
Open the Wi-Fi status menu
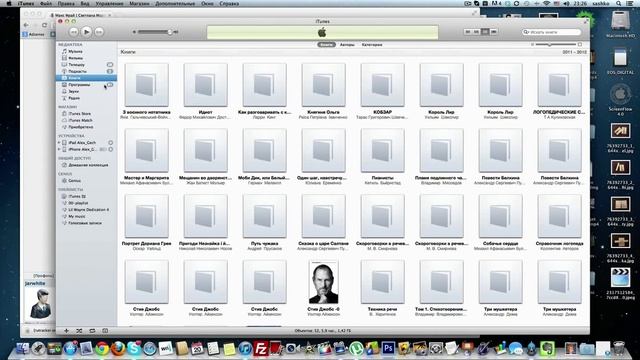[x=547, y=3]
